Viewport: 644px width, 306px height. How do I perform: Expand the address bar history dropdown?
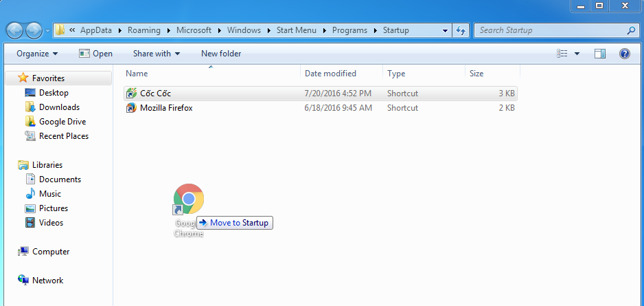[x=445, y=30]
